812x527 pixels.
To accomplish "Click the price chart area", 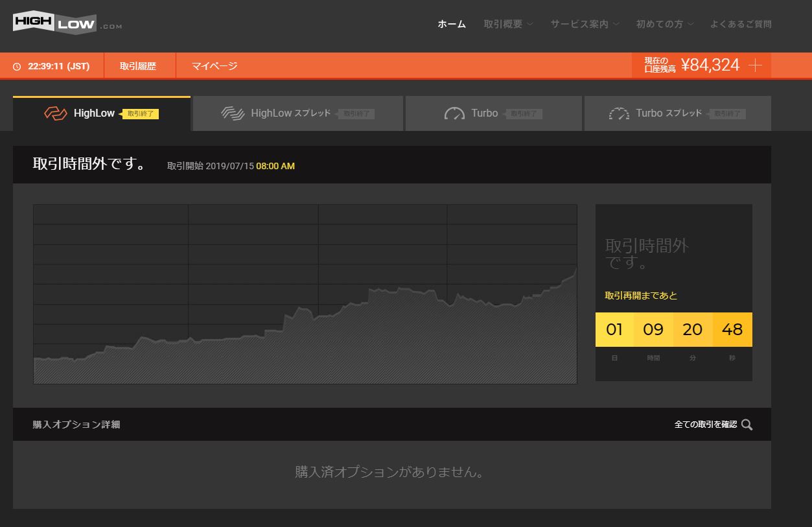I will point(305,294).
